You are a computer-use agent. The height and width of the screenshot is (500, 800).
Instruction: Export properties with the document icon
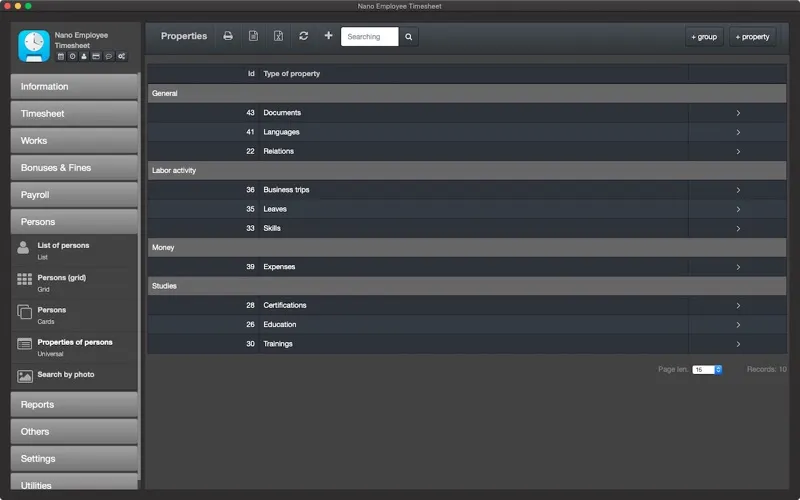pyautogui.click(x=253, y=36)
